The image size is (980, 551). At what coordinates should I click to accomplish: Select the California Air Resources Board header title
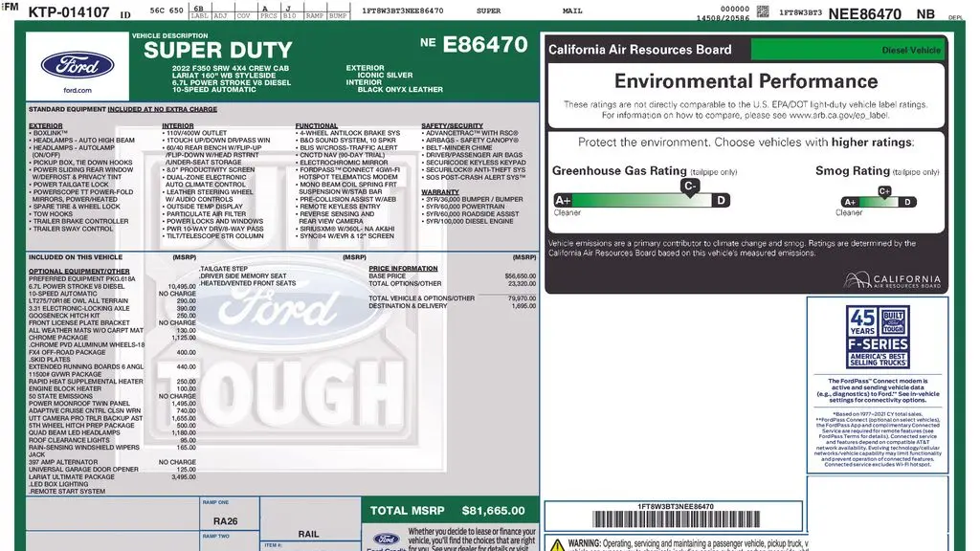[639, 50]
